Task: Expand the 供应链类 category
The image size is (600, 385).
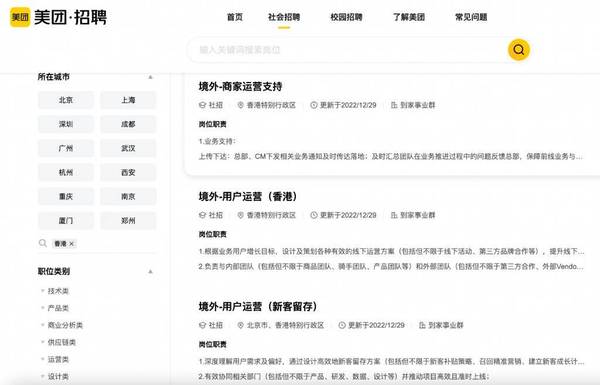Action: 42,342
